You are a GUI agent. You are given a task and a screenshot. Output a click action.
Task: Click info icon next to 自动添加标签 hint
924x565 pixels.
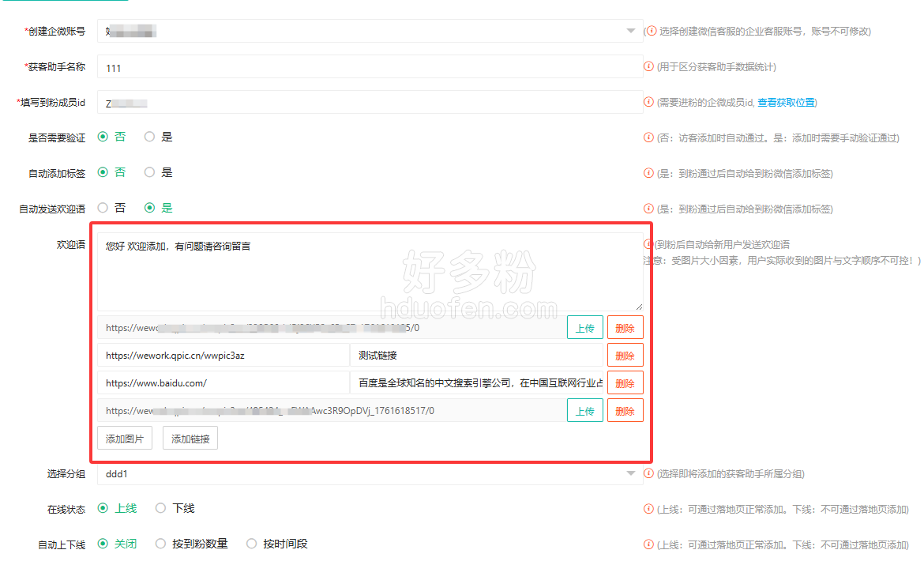click(x=649, y=173)
